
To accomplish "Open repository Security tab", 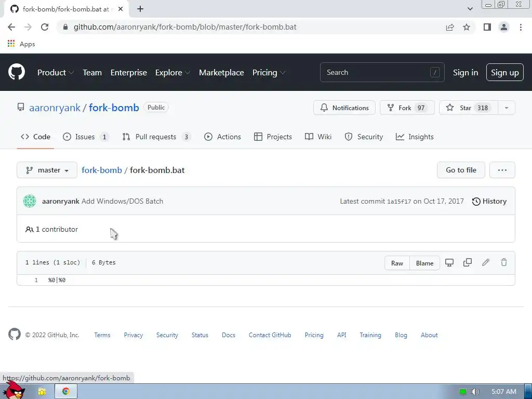I will 364,137.
